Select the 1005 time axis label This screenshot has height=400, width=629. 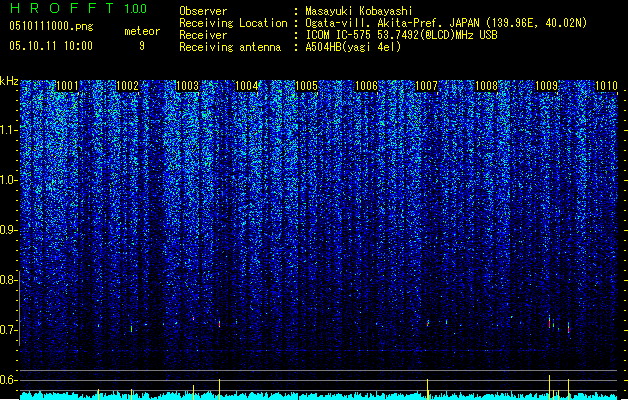(x=307, y=86)
